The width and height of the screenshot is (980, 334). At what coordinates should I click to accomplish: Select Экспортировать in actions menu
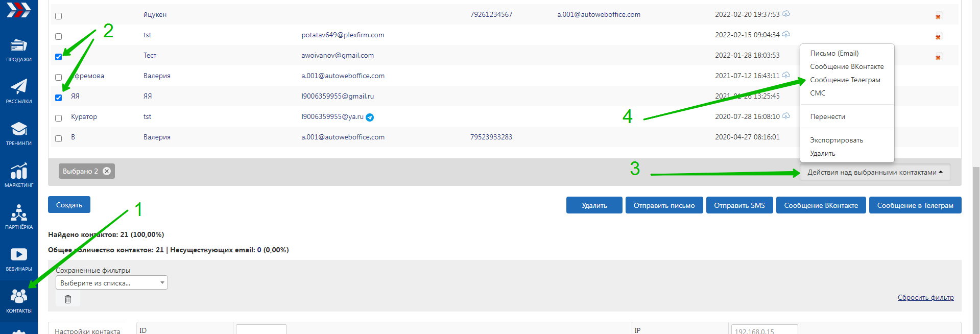click(x=836, y=140)
